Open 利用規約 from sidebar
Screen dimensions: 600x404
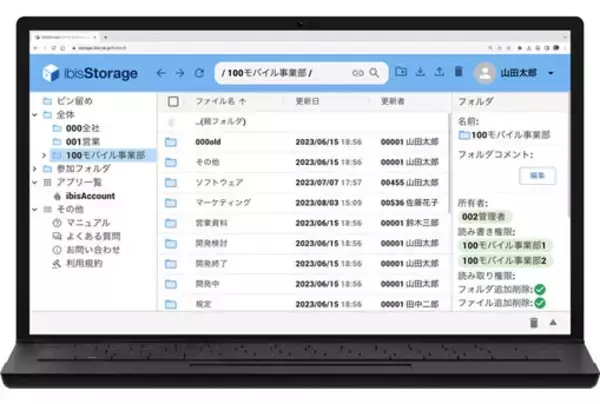[x=84, y=263]
